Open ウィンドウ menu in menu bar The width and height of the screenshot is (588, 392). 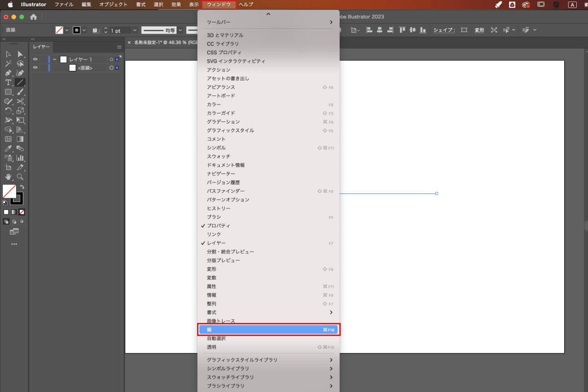219,4
